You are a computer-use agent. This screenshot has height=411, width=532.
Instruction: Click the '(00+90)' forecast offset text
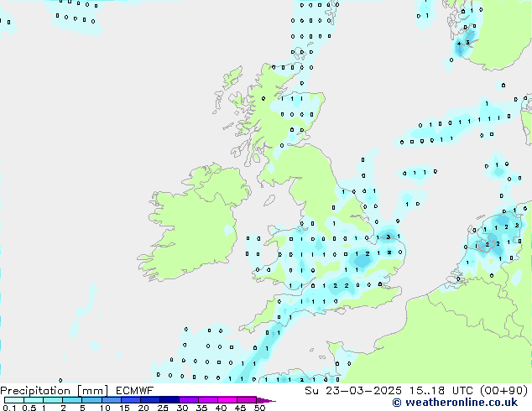[503, 391]
